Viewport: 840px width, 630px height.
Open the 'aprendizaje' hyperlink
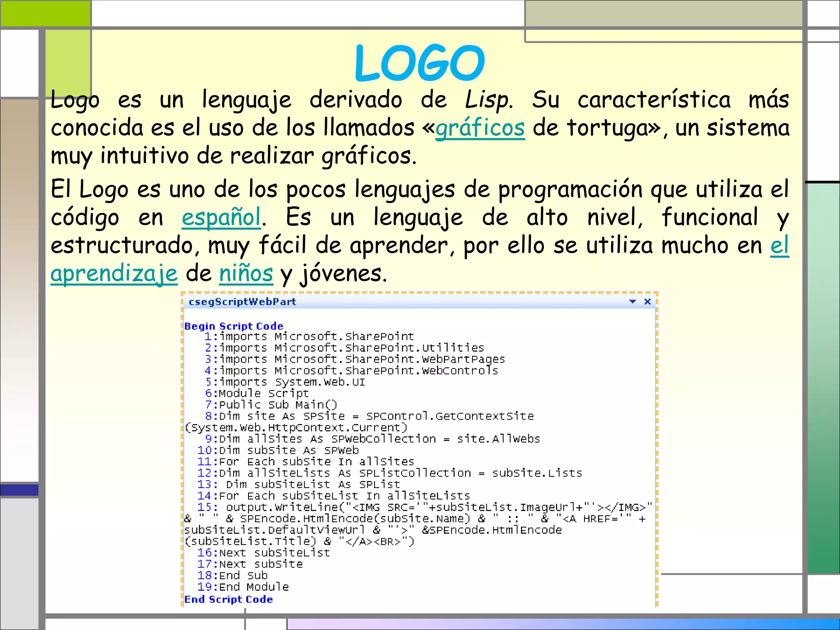point(114,274)
